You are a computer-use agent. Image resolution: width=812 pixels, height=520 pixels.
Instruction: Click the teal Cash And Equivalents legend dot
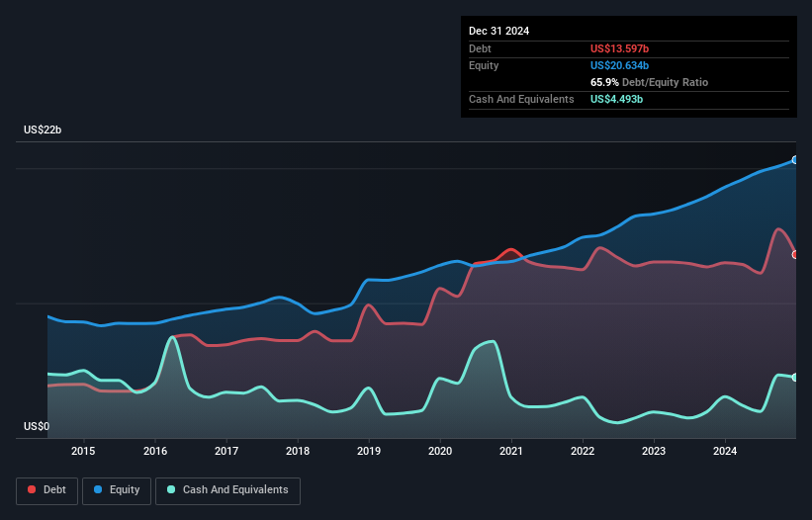(171, 489)
